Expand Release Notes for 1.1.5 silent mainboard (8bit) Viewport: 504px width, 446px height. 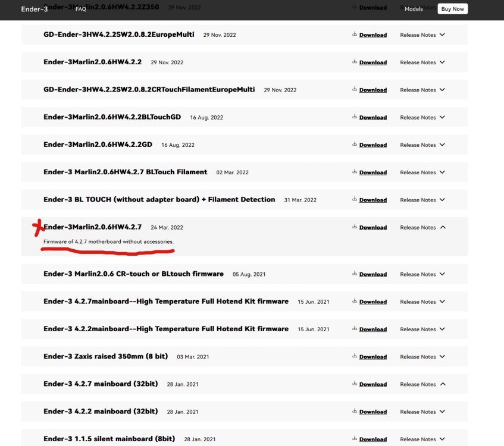point(422,439)
